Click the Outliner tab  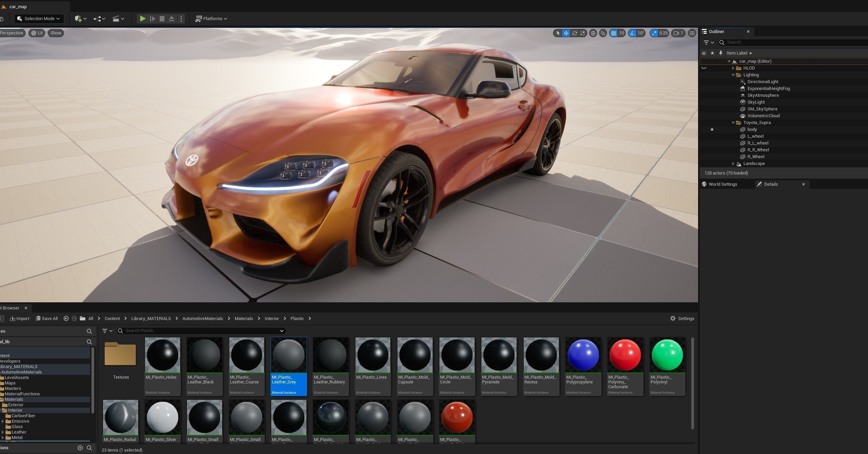click(x=716, y=32)
